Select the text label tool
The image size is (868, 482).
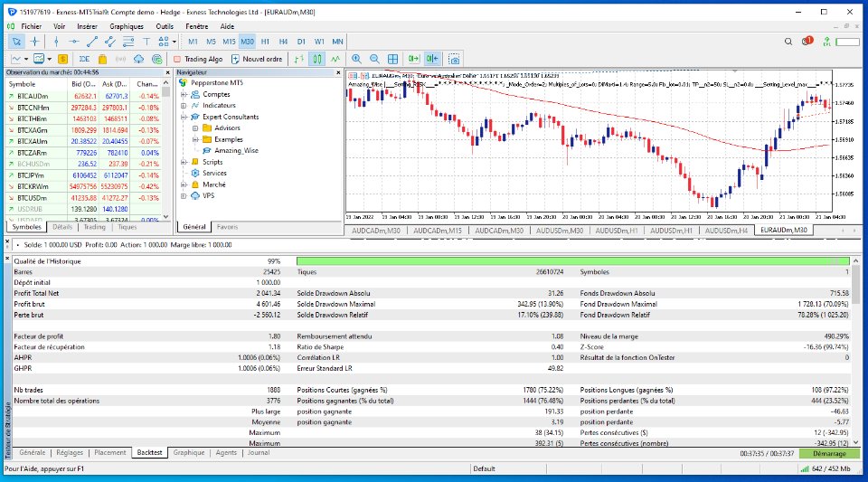(146, 42)
